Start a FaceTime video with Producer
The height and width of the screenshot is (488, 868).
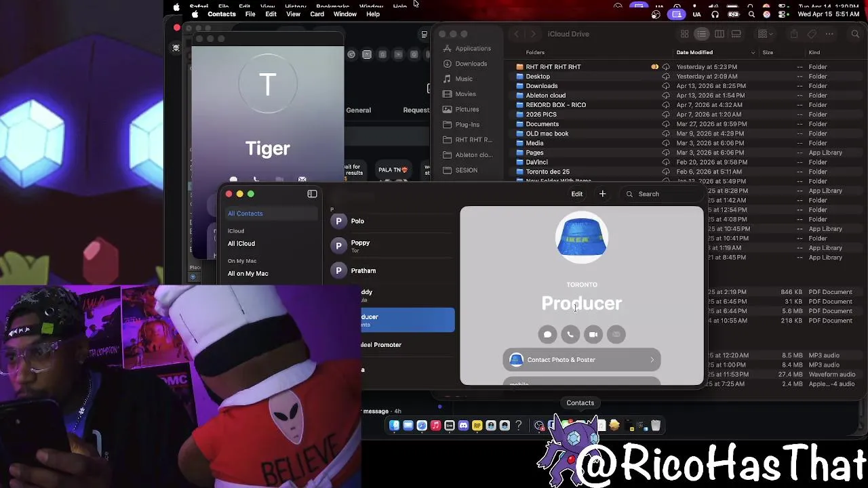point(593,334)
